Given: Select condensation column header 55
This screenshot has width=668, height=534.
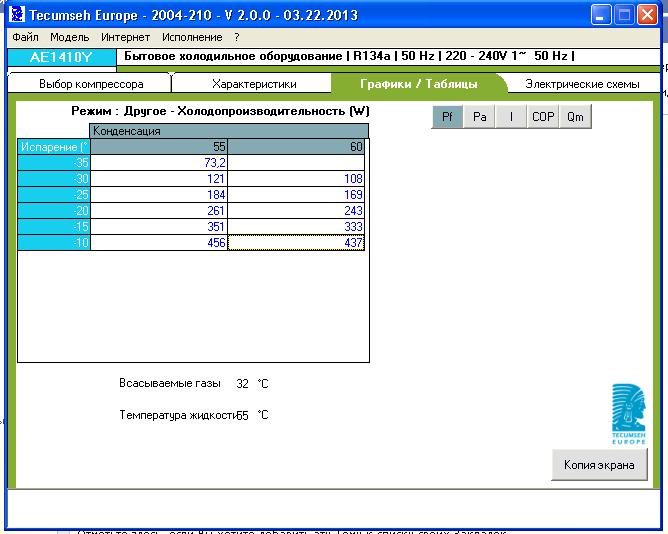Looking at the screenshot, I should point(159,147).
